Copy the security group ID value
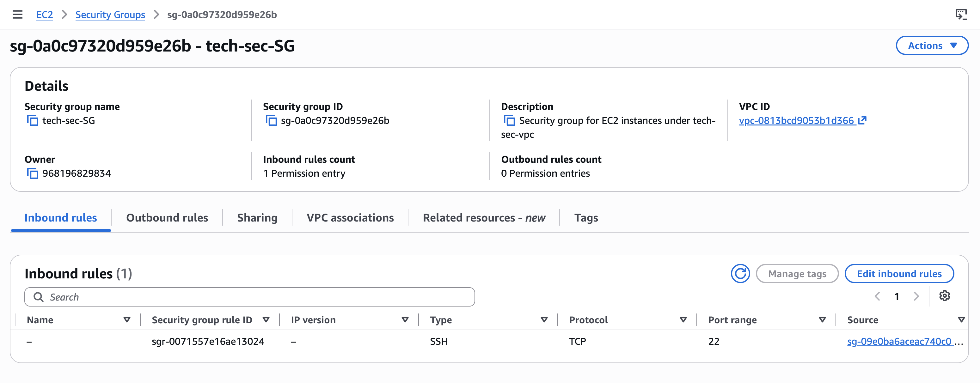The image size is (980, 383). (x=271, y=121)
